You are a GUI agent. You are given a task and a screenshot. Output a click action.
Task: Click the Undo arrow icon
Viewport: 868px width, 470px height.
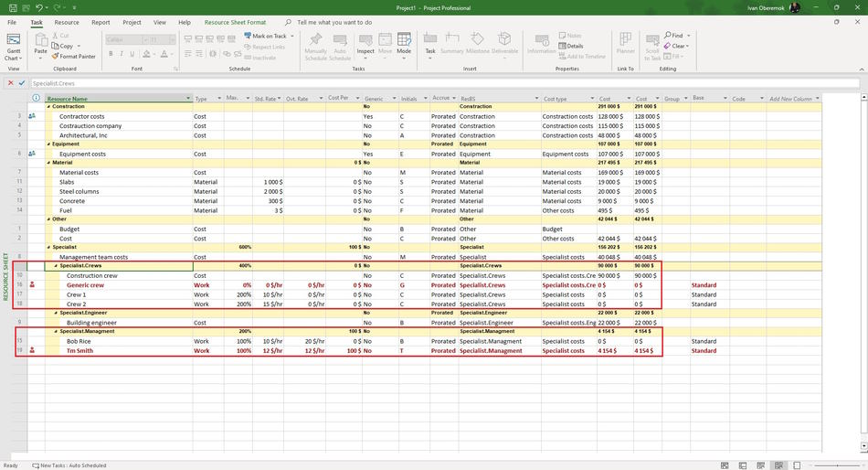38,7
